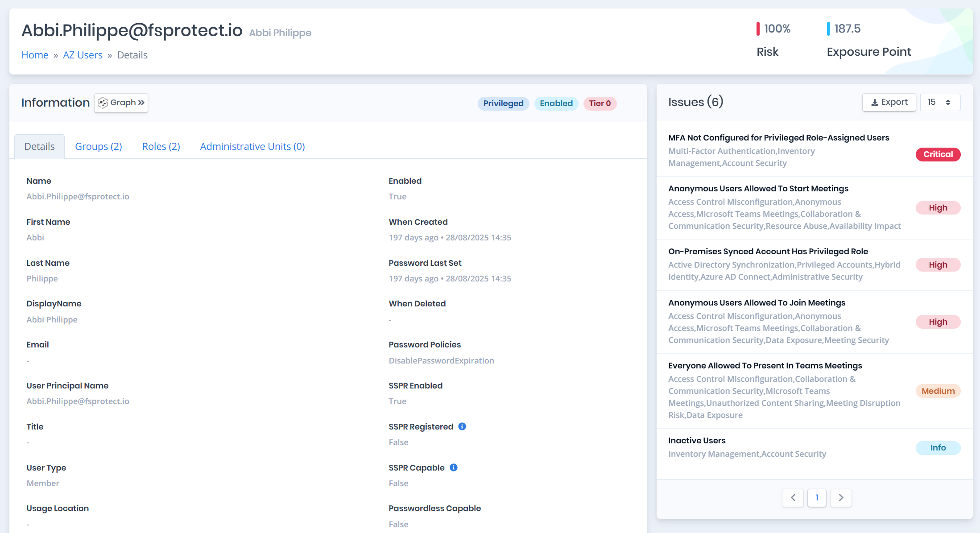Select the Details tab

click(39, 146)
